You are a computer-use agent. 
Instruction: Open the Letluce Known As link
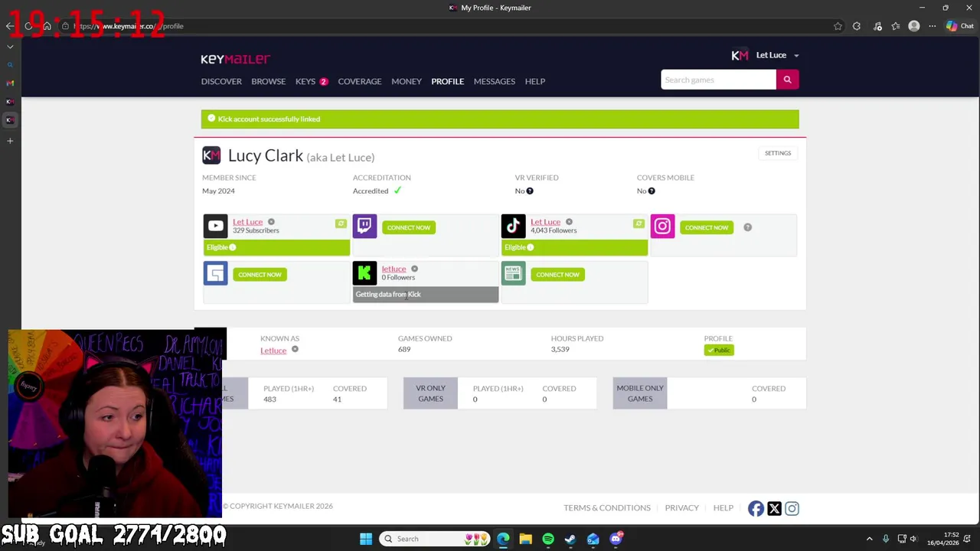tap(273, 350)
